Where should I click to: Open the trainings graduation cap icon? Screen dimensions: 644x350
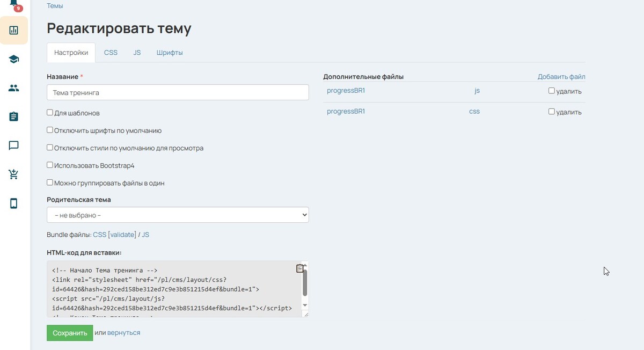tap(14, 59)
